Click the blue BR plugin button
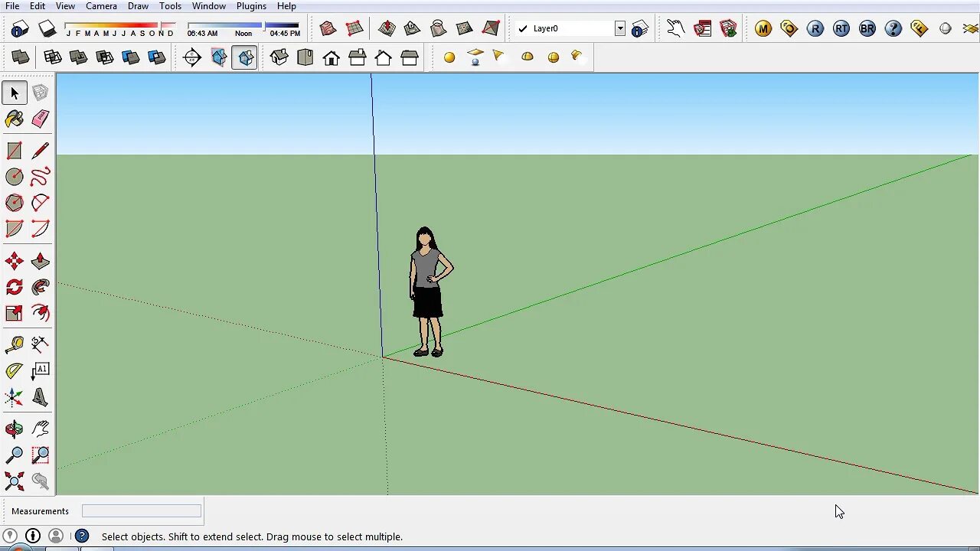Screen dimensions: 980x551 867,29
